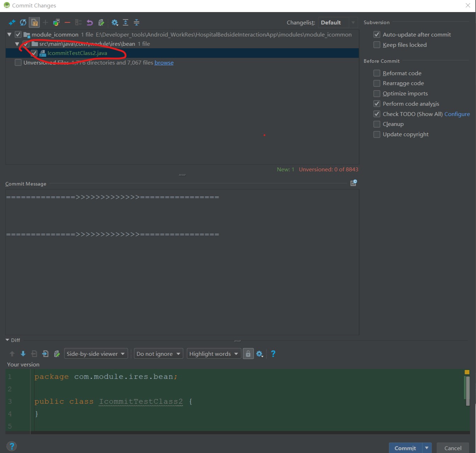
Task: Click the purple Revert arrow icon
Action: [x=90, y=22]
